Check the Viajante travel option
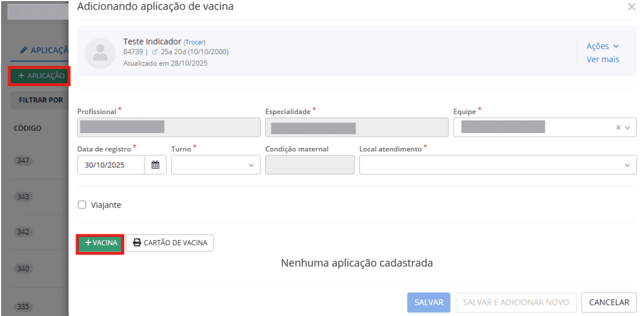The height and width of the screenshot is (316, 644). [82, 204]
